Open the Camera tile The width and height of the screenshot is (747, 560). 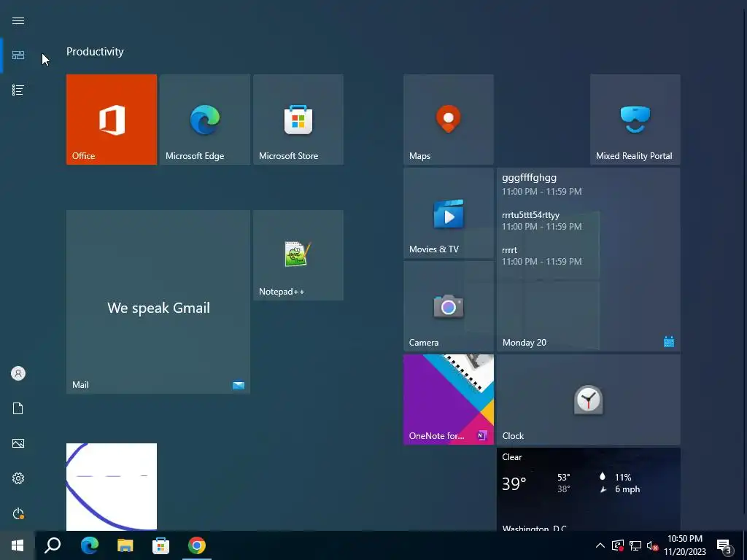click(449, 306)
